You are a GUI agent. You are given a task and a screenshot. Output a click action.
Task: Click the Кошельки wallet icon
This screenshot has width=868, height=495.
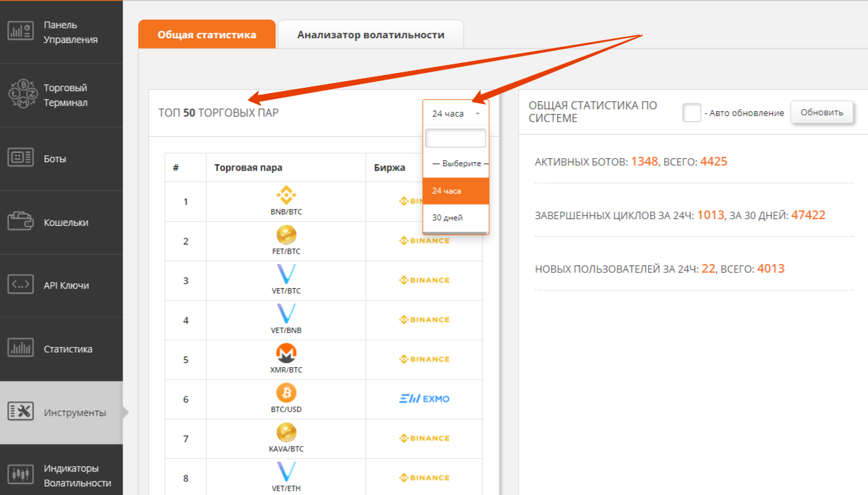(20, 222)
